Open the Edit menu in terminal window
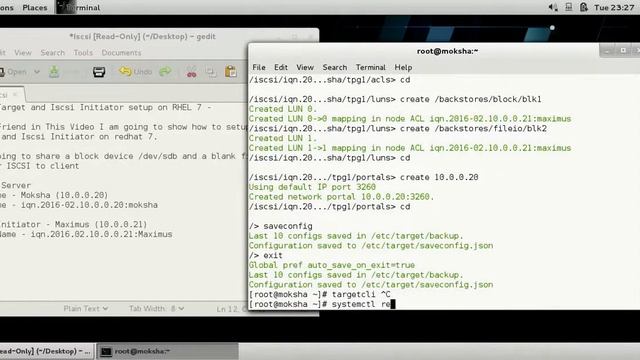The width and height of the screenshot is (640, 360). [281, 67]
